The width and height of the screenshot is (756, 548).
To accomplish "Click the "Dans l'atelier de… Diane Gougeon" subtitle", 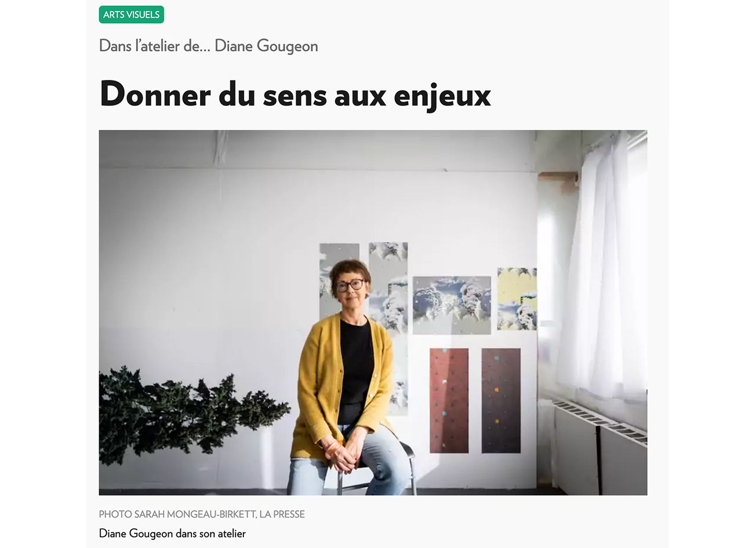I will coord(209,46).
